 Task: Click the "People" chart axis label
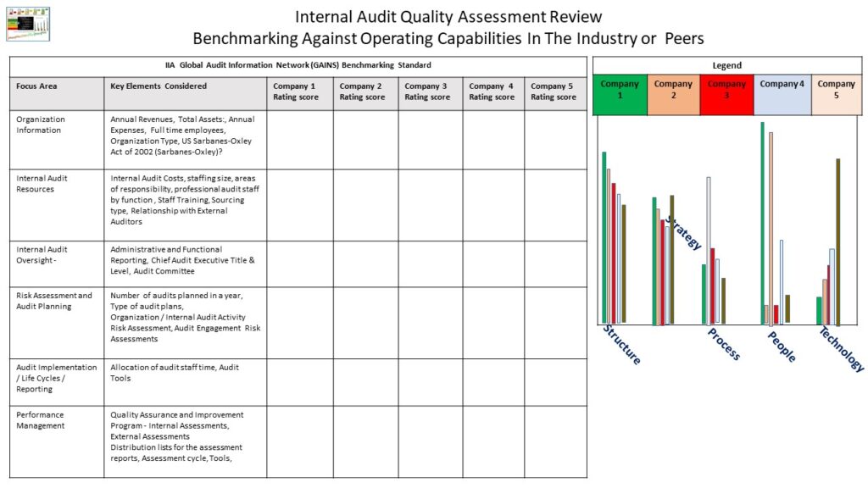point(782,347)
